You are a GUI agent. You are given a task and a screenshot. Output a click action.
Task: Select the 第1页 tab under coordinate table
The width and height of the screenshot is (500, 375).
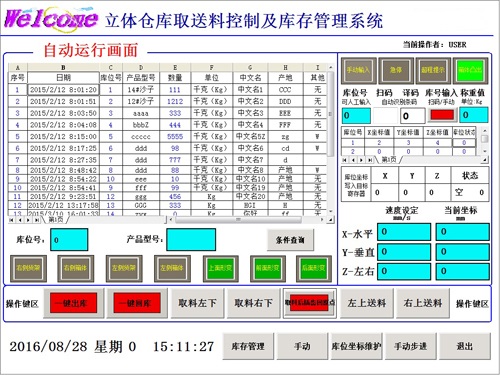pyautogui.click(x=388, y=160)
